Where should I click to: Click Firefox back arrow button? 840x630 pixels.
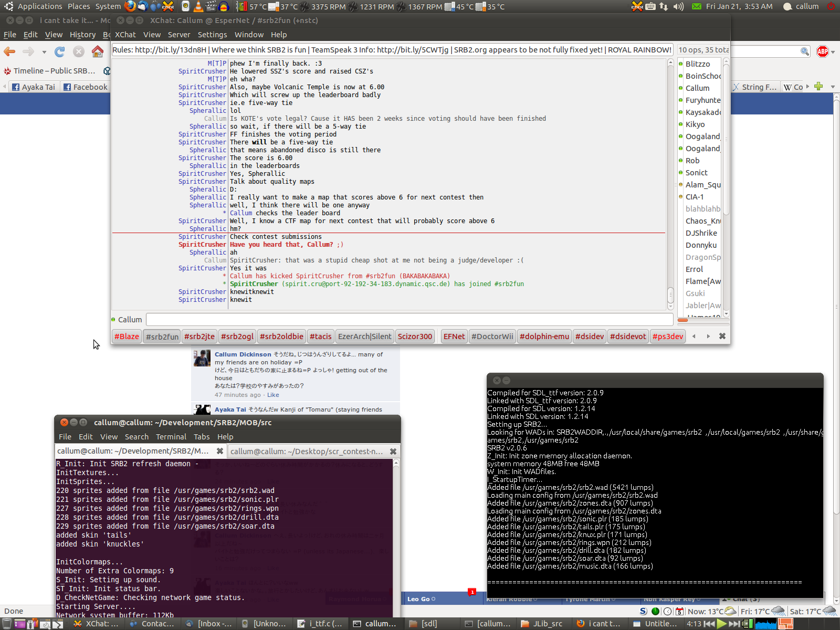coord(10,51)
